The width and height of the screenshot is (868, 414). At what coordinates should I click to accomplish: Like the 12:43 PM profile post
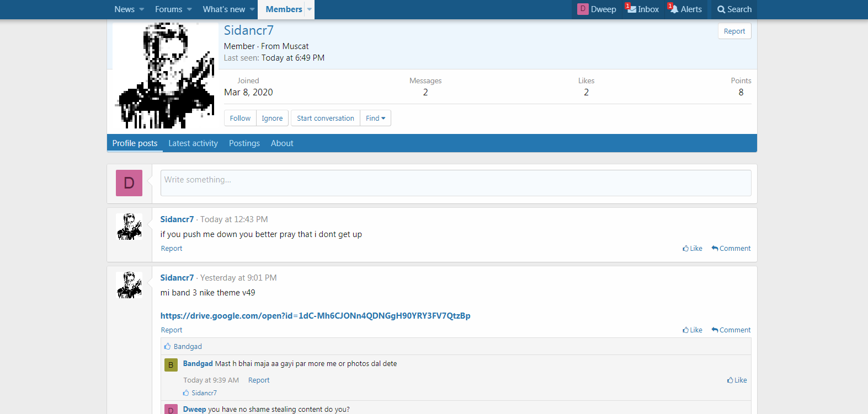[x=693, y=249]
